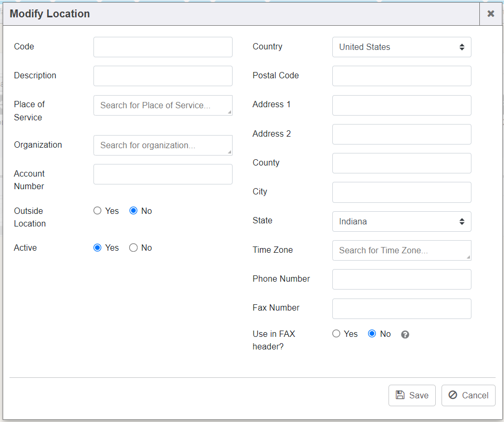This screenshot has width=504, height=422.
Task: Open the Place of Service search box
Action: click(163, 105)
